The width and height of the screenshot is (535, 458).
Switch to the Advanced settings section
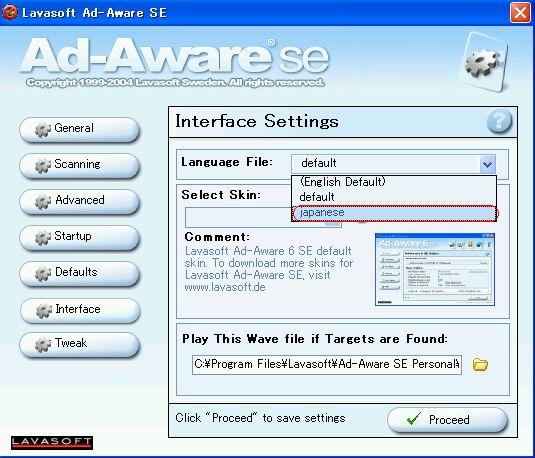coord(80,202)
